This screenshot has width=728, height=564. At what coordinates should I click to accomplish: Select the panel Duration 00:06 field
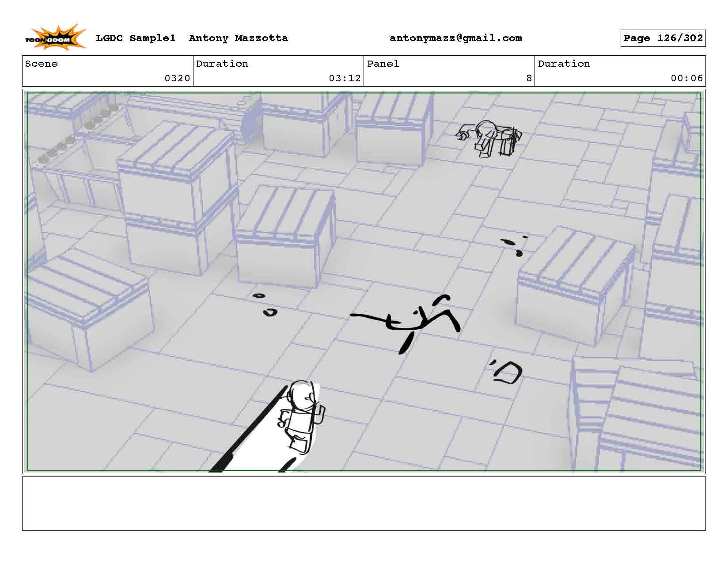coord(620,71)
